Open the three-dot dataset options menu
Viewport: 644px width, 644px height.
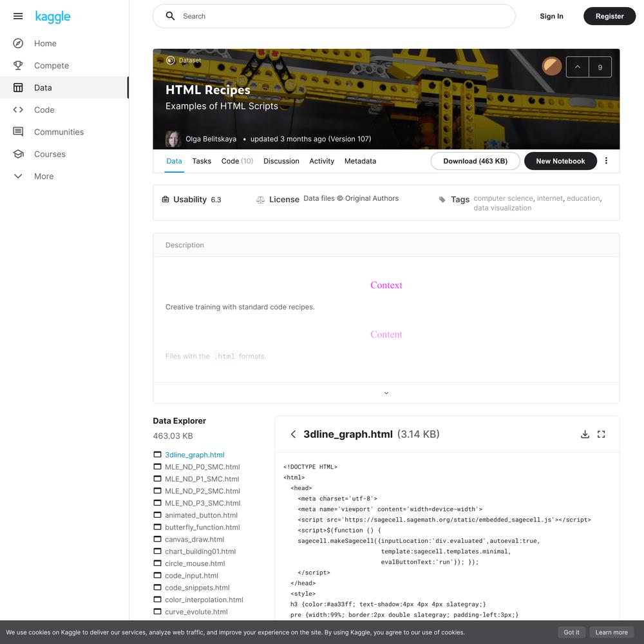pos(606,160)
